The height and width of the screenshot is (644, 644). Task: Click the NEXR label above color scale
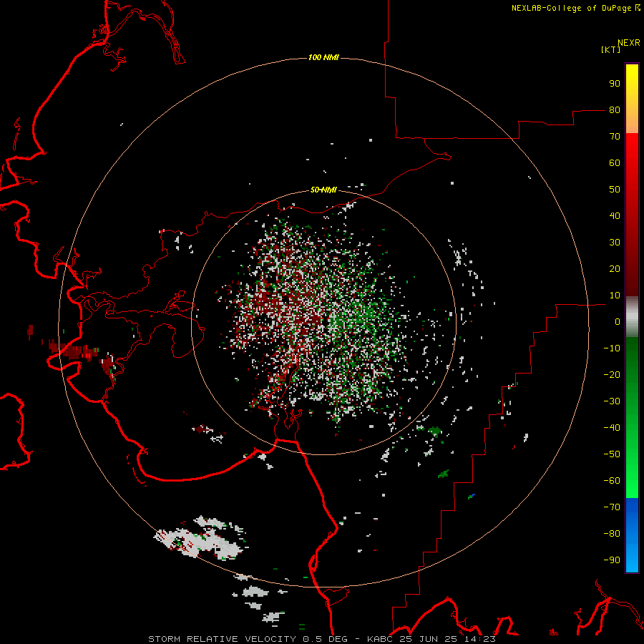(x=628, y=43)
